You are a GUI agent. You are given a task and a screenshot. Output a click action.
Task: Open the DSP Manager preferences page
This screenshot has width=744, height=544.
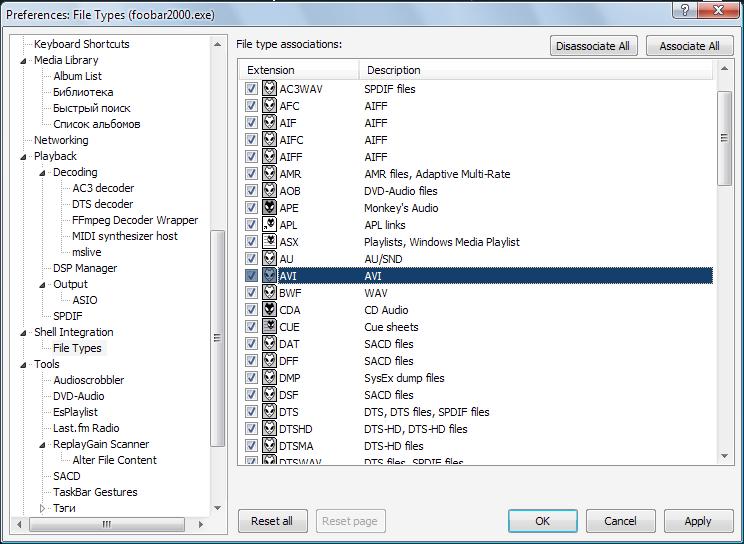tap(85, 268)
